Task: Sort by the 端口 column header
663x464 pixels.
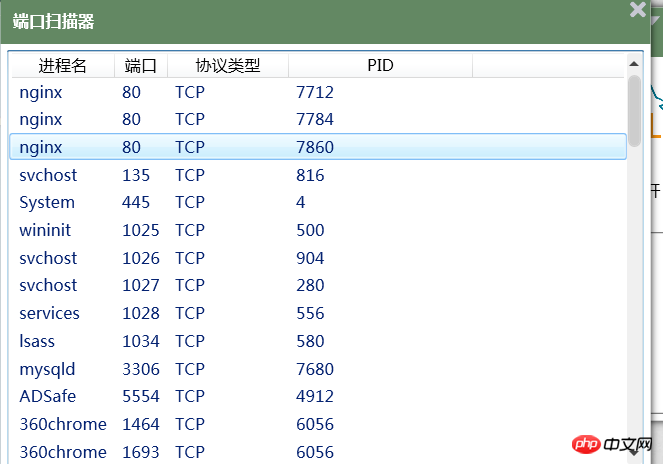Action: point(141,66)
